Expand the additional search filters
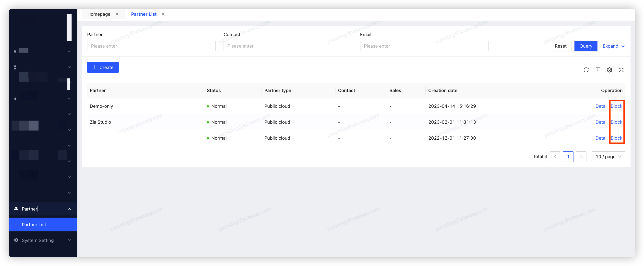 [613, 46]
